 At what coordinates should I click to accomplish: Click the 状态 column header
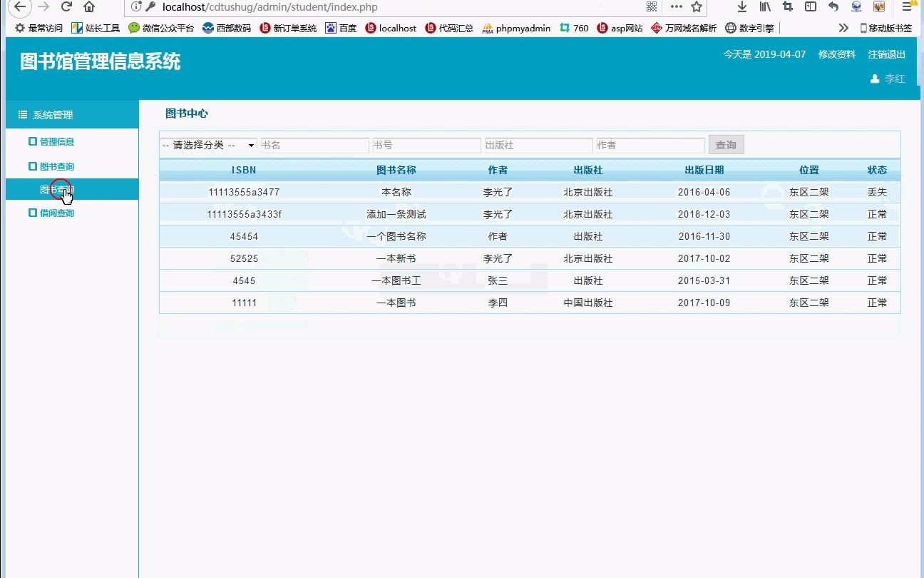(x=878, y=170)
